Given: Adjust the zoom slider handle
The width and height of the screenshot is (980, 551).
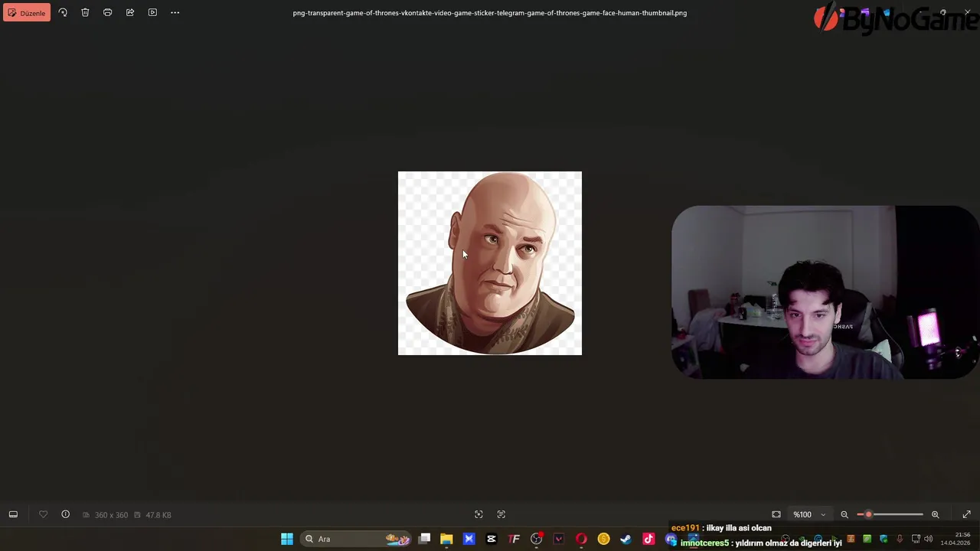Looking at the screenshot, I should coord(868,515).
